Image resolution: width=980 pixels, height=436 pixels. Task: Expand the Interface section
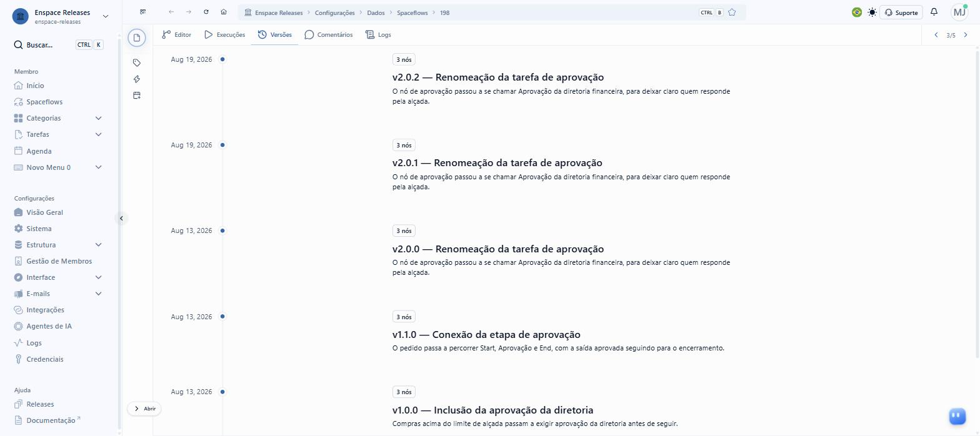coord(98,277)
